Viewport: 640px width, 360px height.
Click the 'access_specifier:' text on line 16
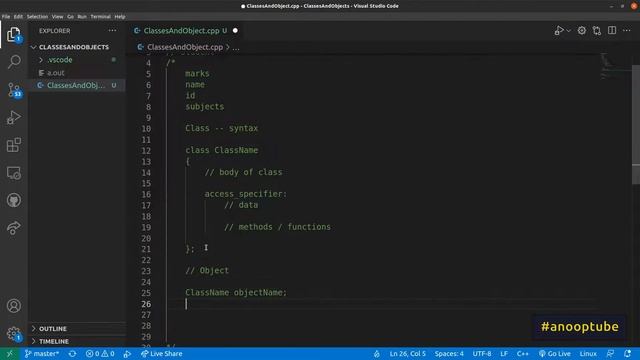tap(246, 194)
